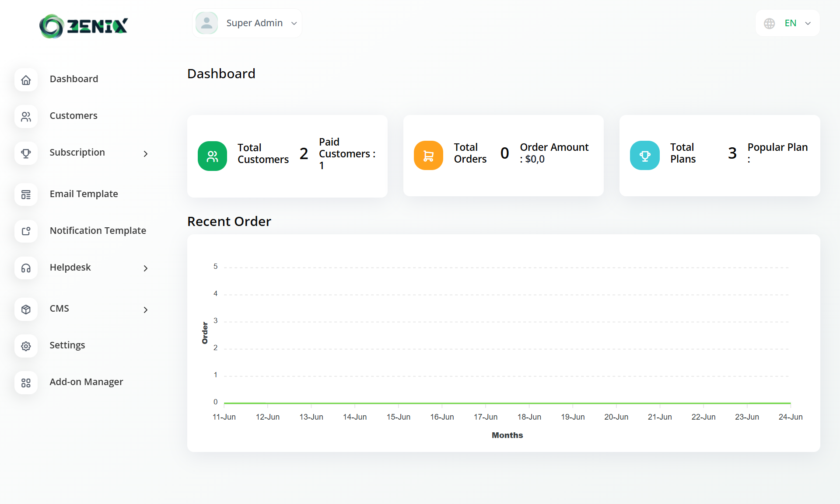Click the Customers people icon in sidebar
The height and width of the screenshot is (504, 840).
tap(26, 117)
